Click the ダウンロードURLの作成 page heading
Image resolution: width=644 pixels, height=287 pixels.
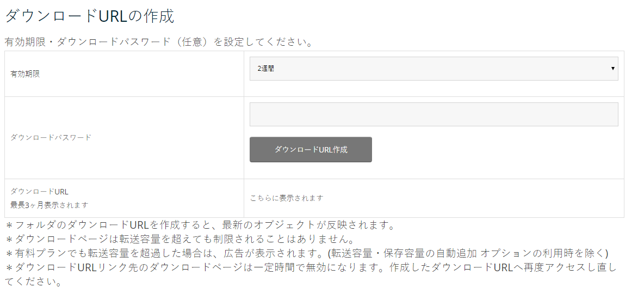[89, 16]
